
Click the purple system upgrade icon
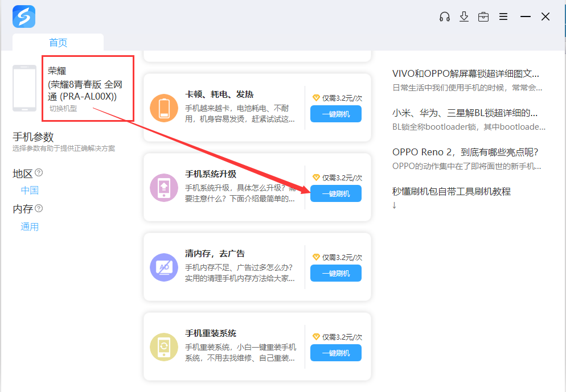164,188
